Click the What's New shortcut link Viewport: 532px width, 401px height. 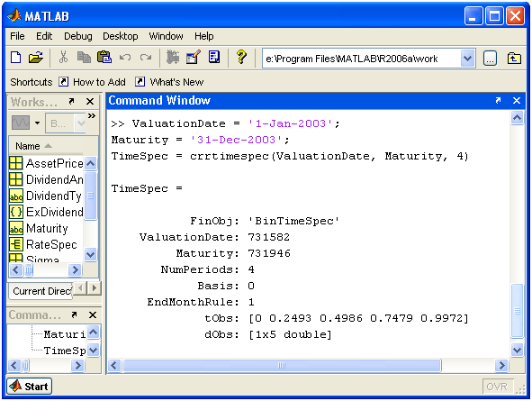(x=176, y=82)
